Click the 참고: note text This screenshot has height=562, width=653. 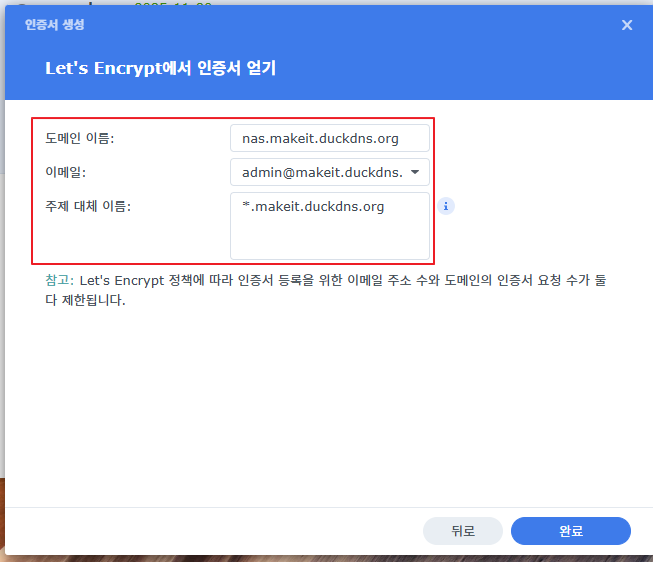coord(326,290)
